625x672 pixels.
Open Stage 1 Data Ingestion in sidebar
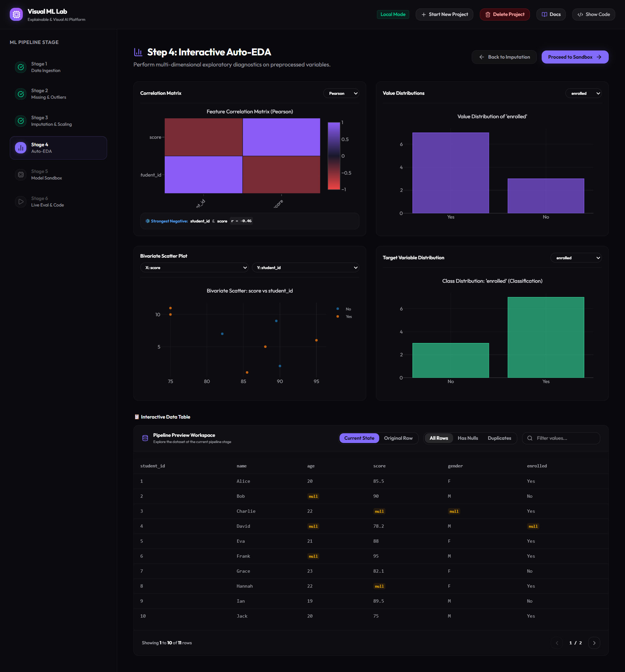[x=59, y=67]
